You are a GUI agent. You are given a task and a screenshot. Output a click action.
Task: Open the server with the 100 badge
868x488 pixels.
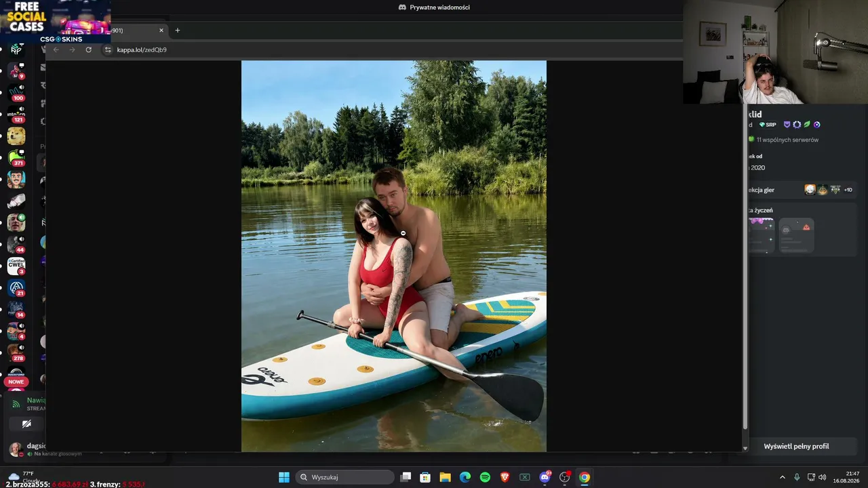[16, 92]
